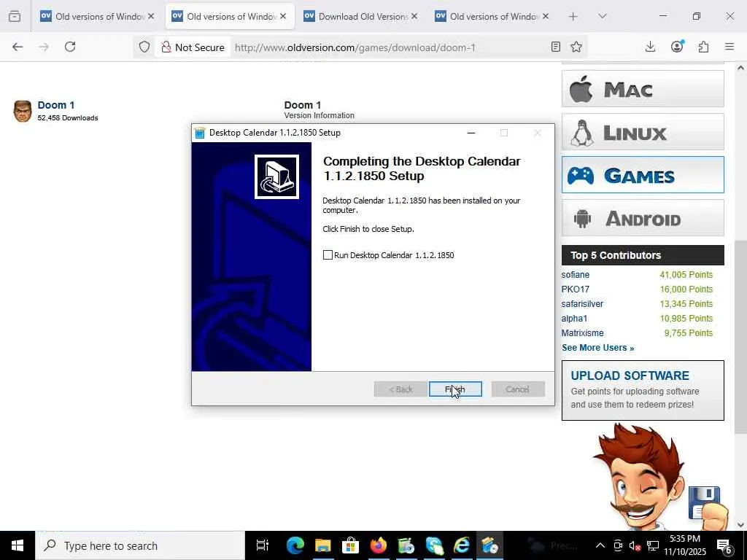Minimize the Desktop Calendar Setup window
The height and width of the screenshot is (560, 747).
coord(471,133)
